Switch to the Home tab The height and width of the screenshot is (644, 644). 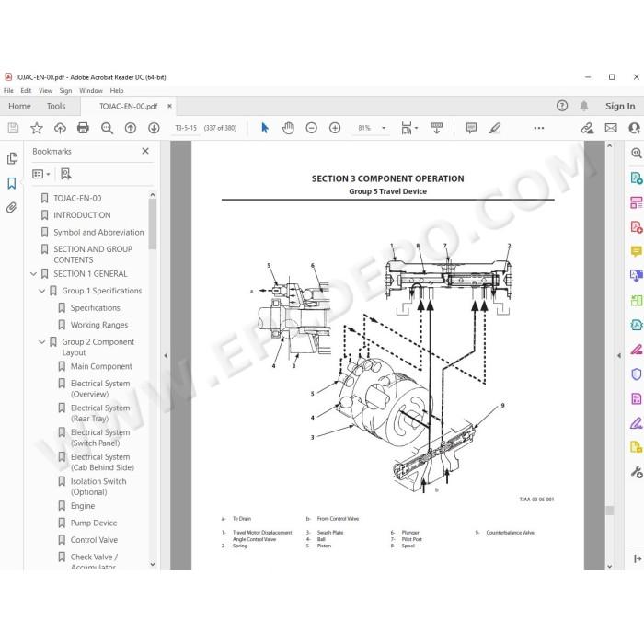tap(19, 106)
